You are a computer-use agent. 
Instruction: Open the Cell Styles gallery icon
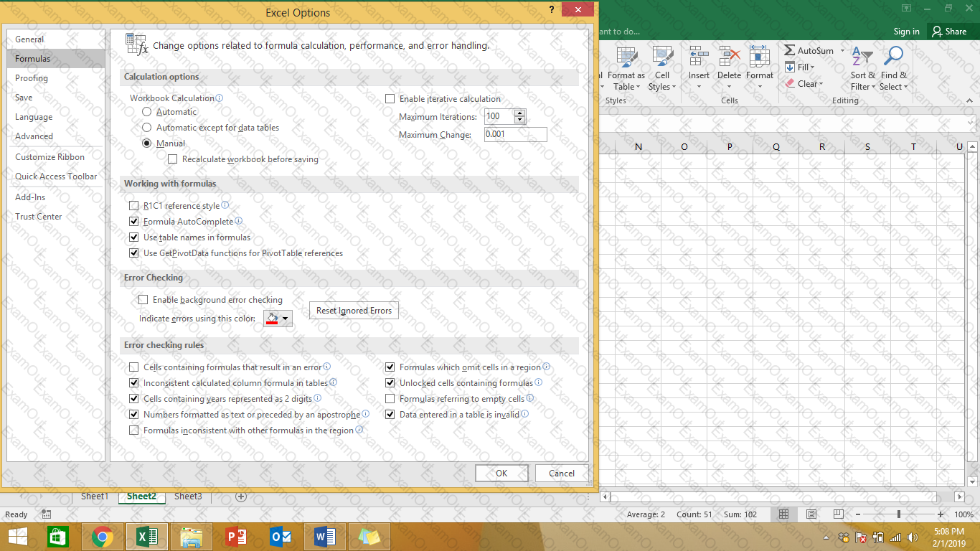coord(662,57)
